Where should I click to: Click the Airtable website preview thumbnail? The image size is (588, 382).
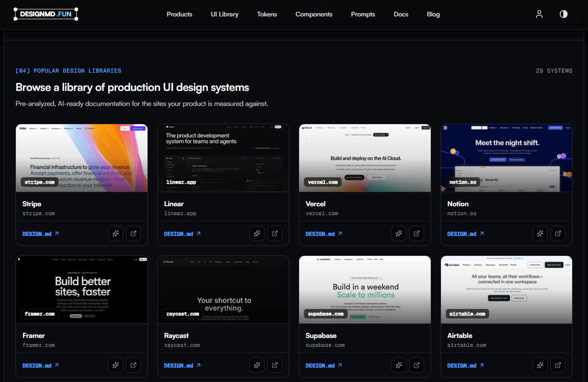tap(507, 290)
